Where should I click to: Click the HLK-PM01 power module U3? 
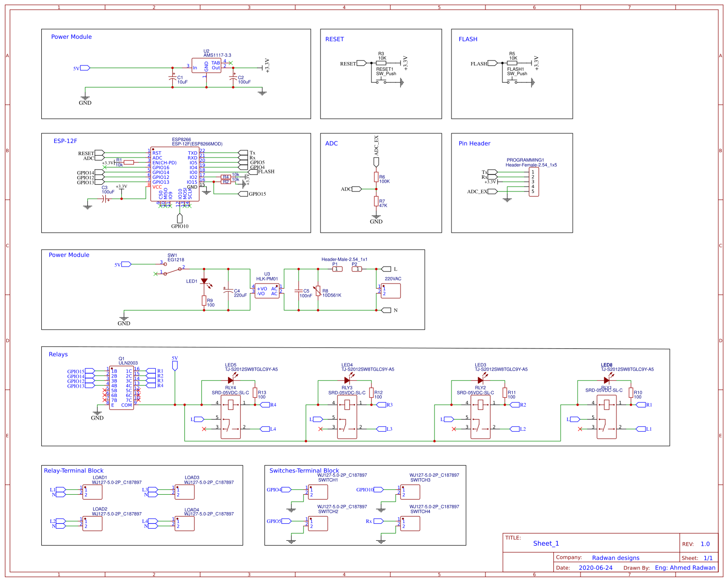point(267,290)
